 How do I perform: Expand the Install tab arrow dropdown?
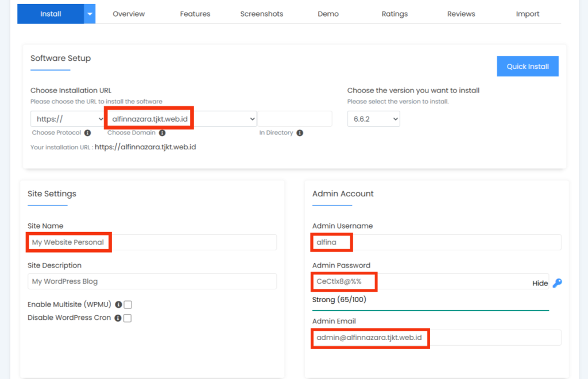pos(90,14)
